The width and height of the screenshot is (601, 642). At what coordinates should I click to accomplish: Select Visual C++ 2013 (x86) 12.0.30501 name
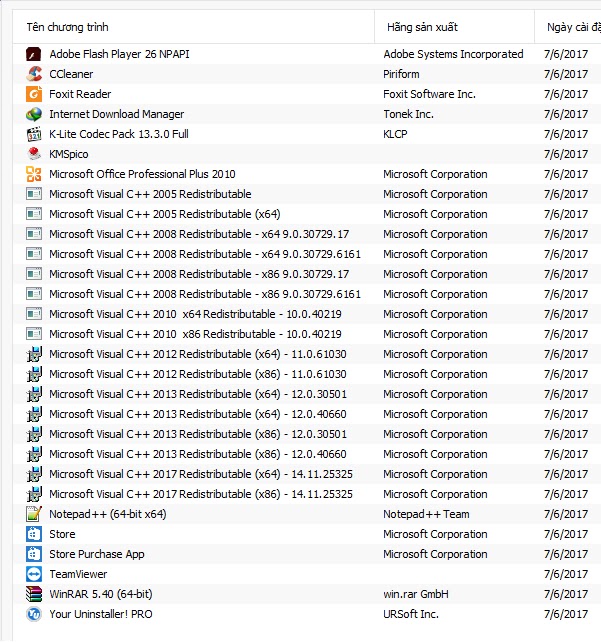(198, 434)
